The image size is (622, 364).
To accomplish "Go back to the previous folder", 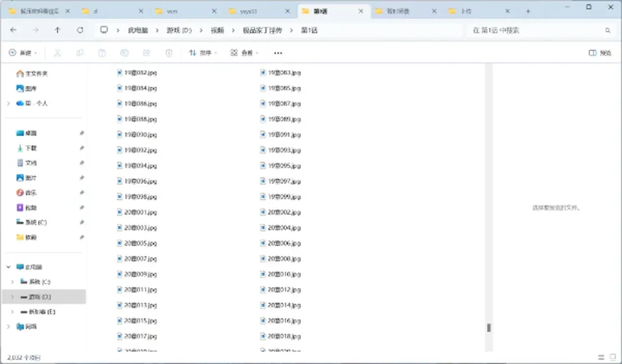I will pyautogui.click(x=13, y=30).
